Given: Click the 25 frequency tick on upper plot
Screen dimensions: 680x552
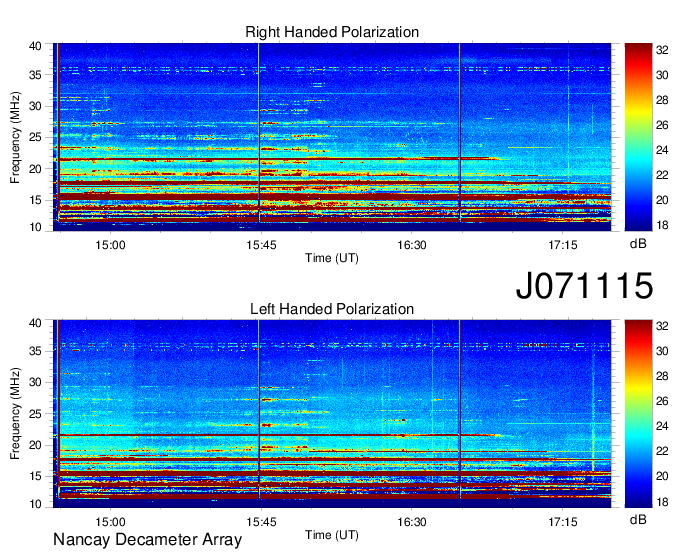Looking at the screenshot, I should click(x=35, y=137).
